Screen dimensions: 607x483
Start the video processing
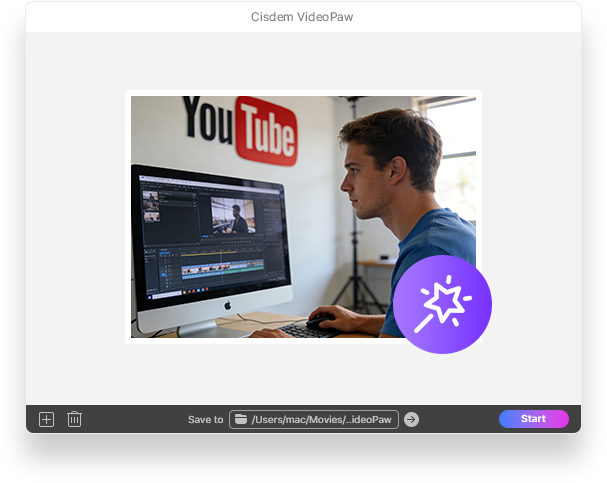tap(534, 419)
